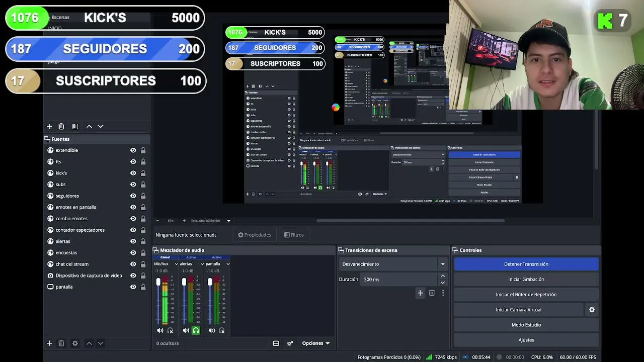Screen dimensions: 644x362
Task: Toggle the lock on the pantalla source
Action: pos(143,287)
